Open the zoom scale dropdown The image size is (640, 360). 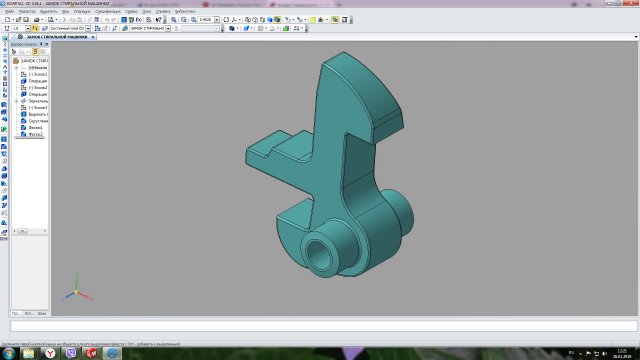pyautogui.click(x=217, y=20)
